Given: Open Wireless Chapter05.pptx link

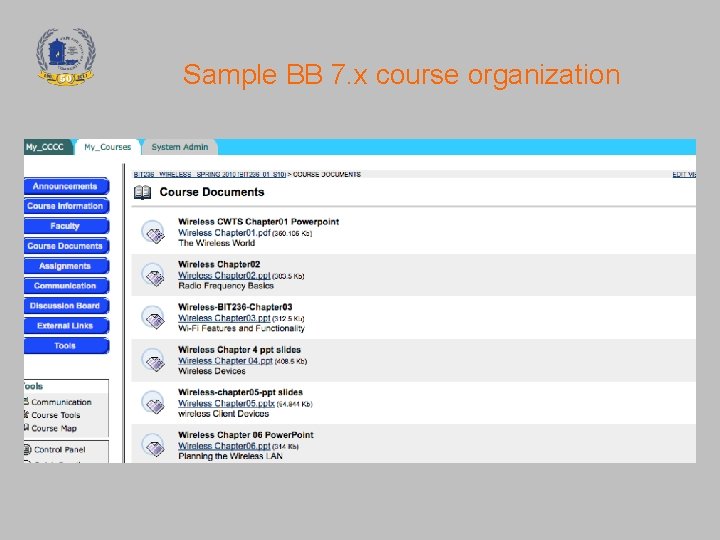Looking at the screenshot, I should click(x=226, y=404).
